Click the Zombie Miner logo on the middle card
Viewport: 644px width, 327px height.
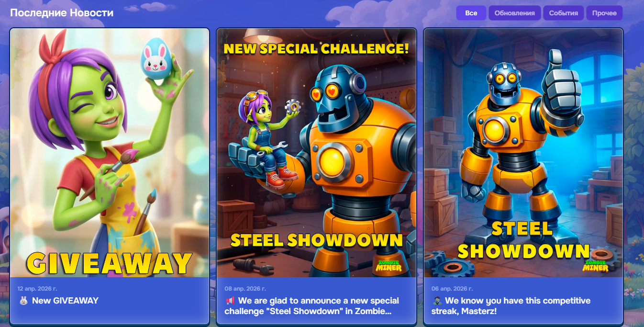tap(389, 265)
